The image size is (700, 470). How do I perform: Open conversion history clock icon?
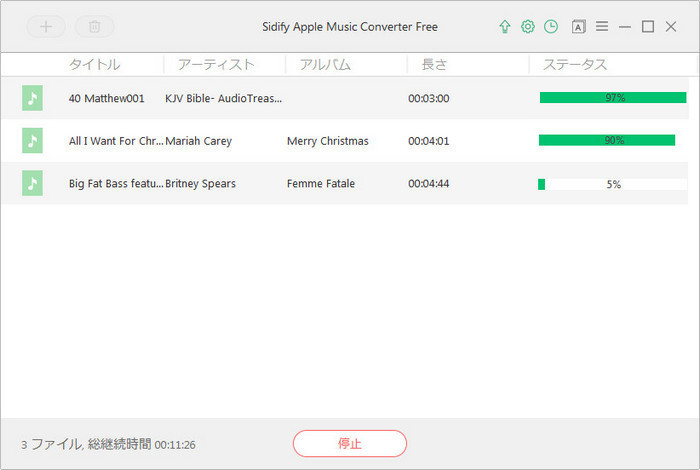click(551, 27)
